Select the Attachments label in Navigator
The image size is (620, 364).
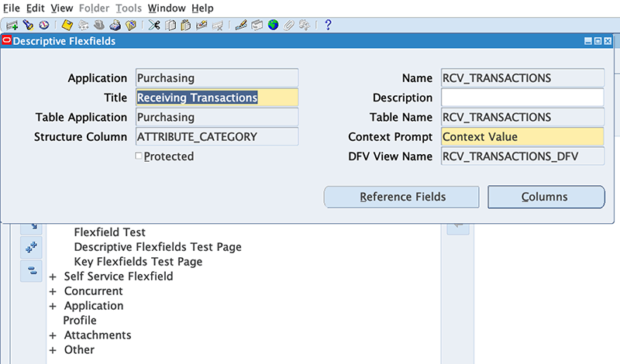point(98,335)
